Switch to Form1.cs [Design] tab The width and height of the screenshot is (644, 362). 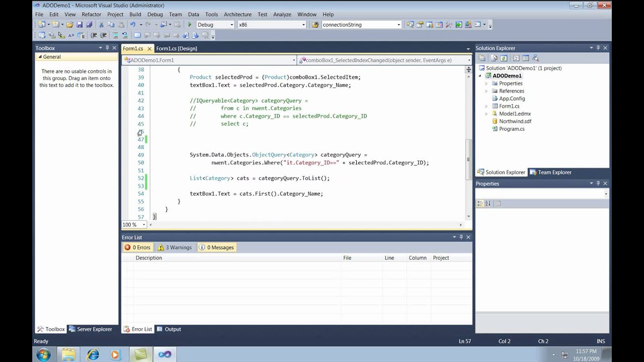pyautogui.click(x=177, y=48)
